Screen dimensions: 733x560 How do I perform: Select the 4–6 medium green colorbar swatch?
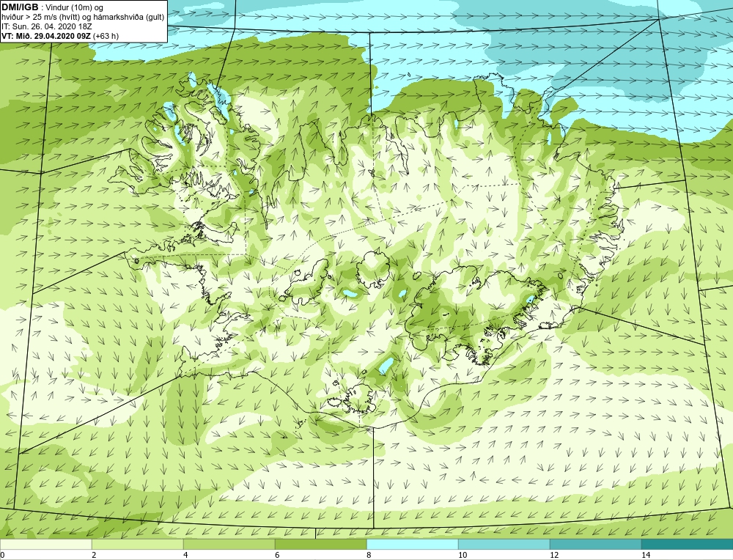229,544
